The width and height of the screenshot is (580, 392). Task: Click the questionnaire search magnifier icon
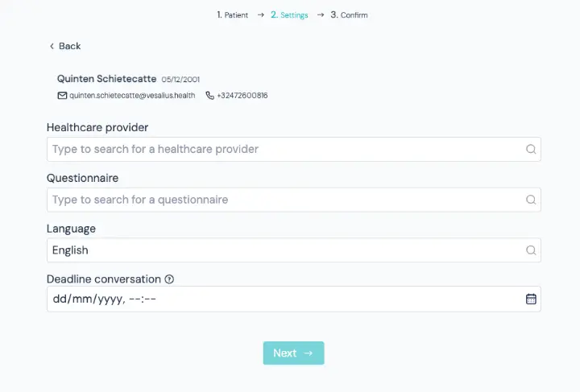(531, 200)
